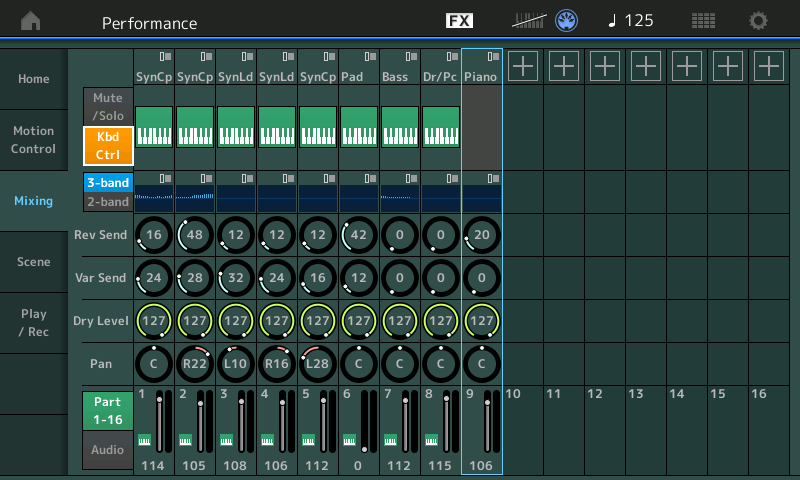Select the Rev Send knob showing 48
The width and height of the screenshot is (800, 480).
click(195, 234)
